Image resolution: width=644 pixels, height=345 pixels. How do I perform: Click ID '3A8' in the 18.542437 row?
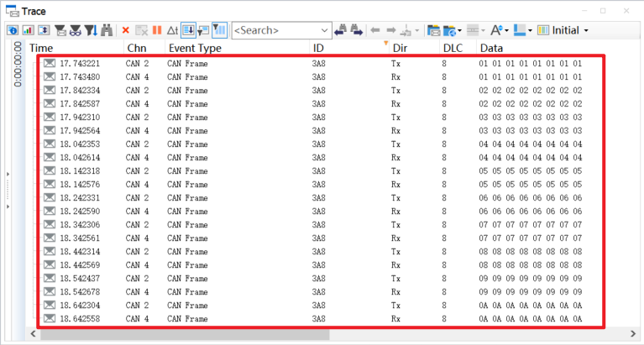click(x=319, y=279)
